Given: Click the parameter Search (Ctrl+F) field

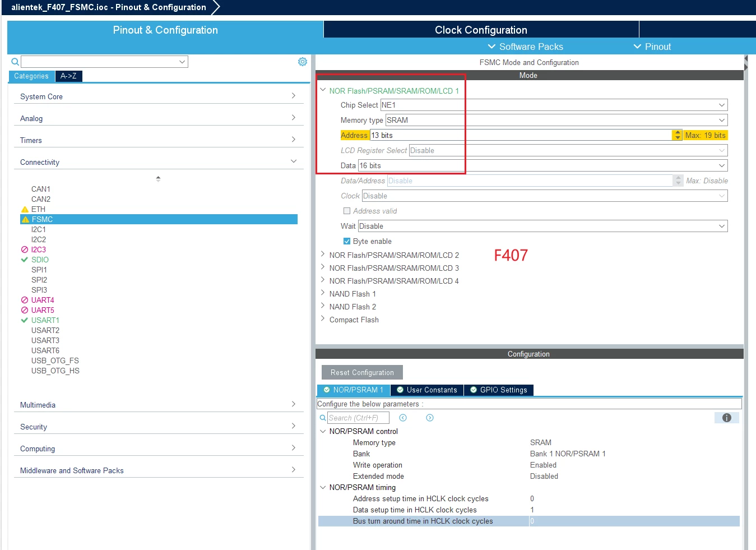Looking at the screenshot, I should (358, 418).
